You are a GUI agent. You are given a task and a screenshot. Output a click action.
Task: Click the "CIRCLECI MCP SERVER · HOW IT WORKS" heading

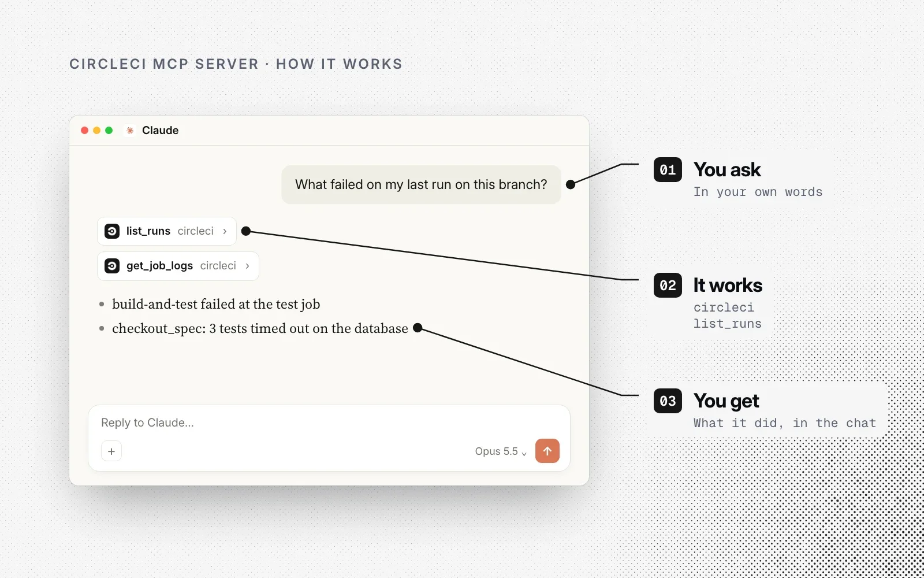point(236,64)
